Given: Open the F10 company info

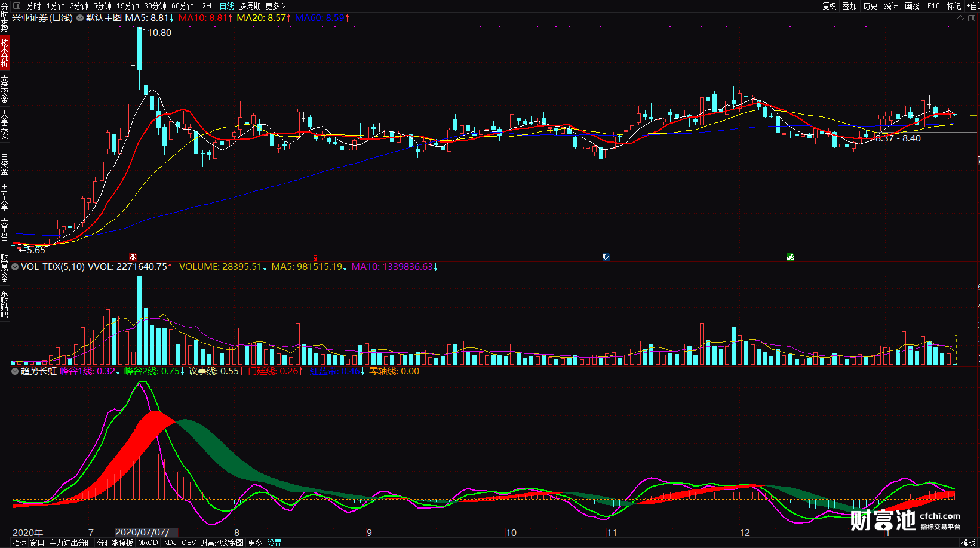Looking at the screenshot, I should (933, 6).
